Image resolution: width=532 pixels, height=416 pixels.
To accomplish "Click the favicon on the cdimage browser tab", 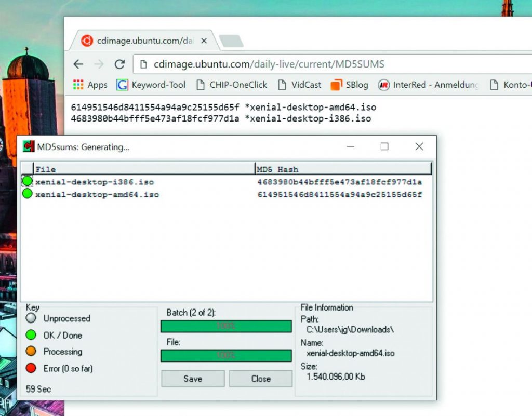I will coord(86,40).
